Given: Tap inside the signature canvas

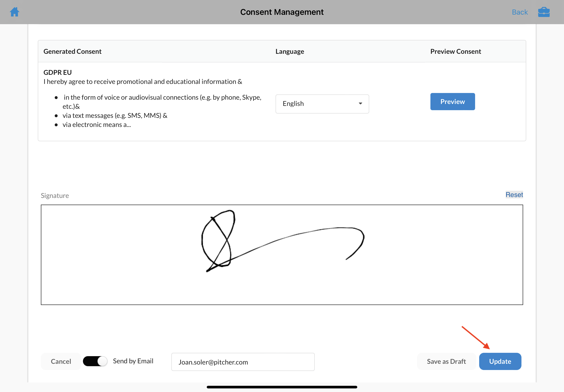Looking at the screenshot, I should click(282, 255).
